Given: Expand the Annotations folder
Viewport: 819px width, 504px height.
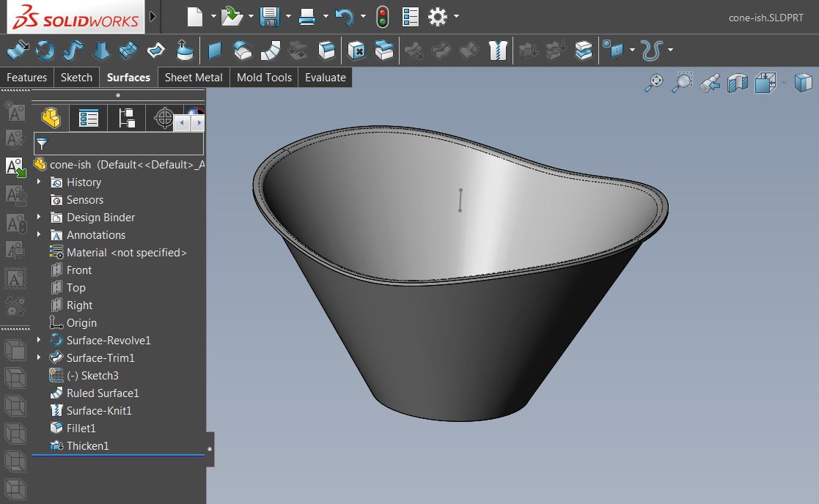Looking at the screenshot, I should pos(39,234).
